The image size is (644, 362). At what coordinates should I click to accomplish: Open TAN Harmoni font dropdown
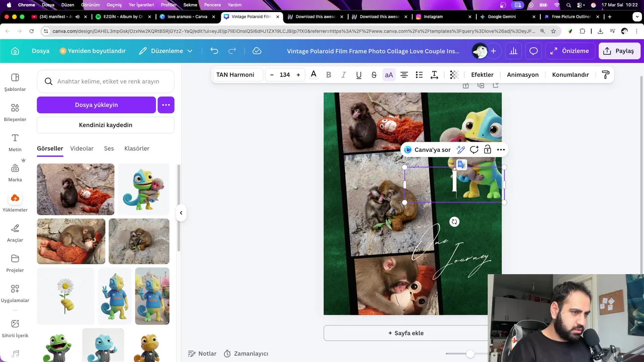(x=237, y=74)
